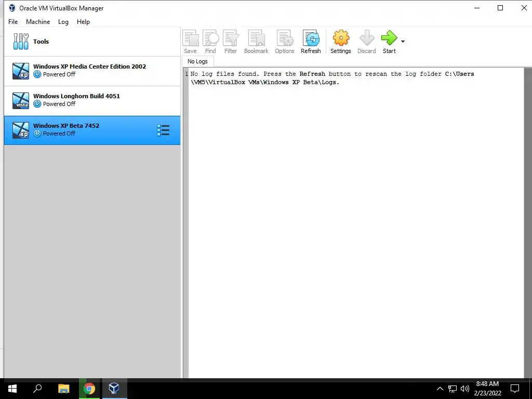532x399 pixels.
Task: Open the Machine menu
Action: coord(38,22)
